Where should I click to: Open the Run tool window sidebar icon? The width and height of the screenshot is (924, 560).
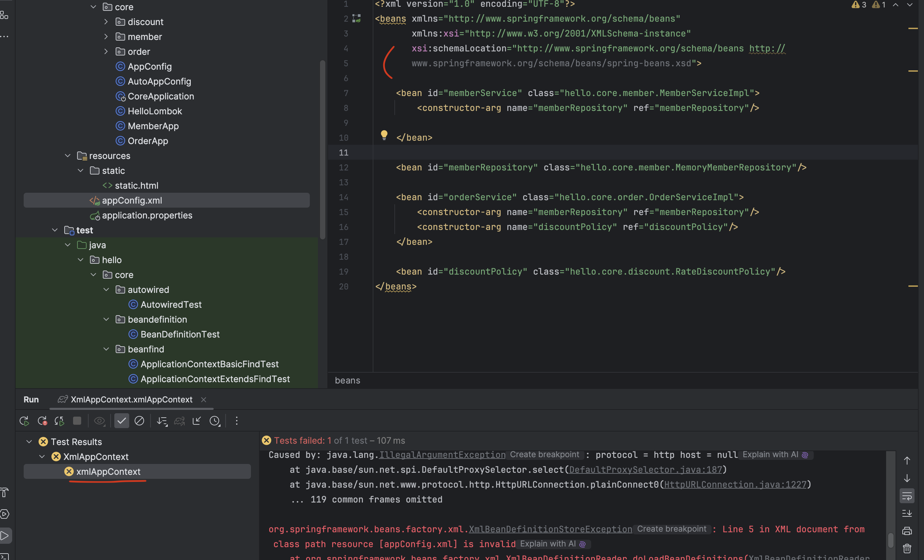[x=4, y=535]
